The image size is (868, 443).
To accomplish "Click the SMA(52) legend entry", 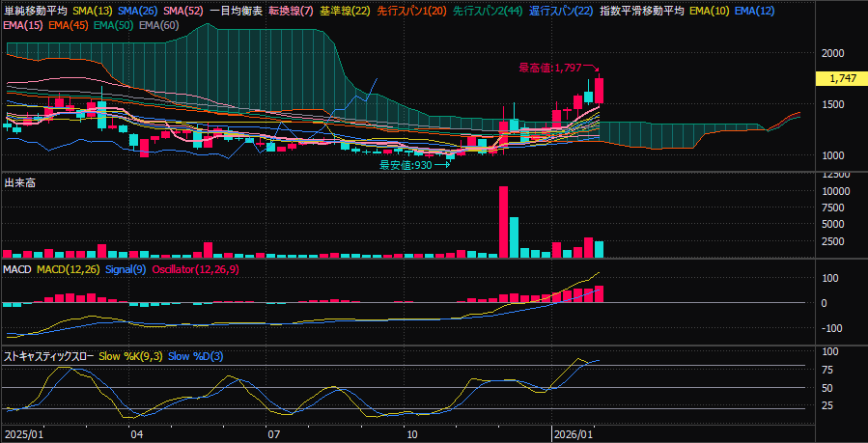I will point(185,11).
